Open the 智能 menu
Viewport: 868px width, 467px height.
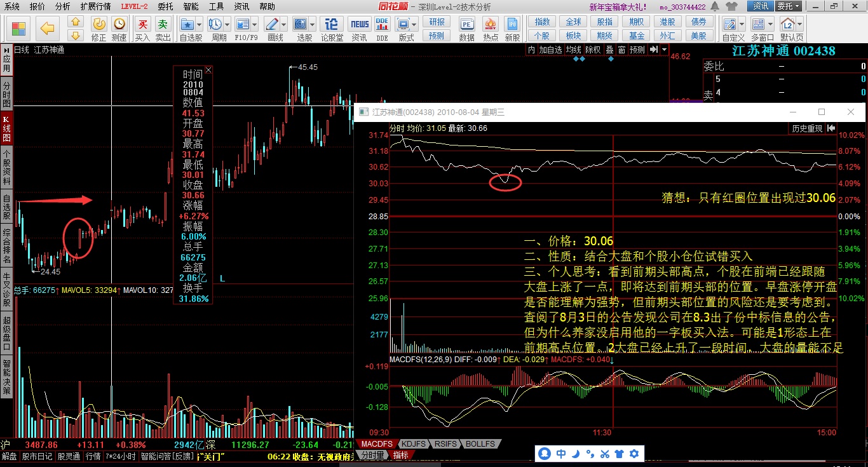[x=191, y=6]
